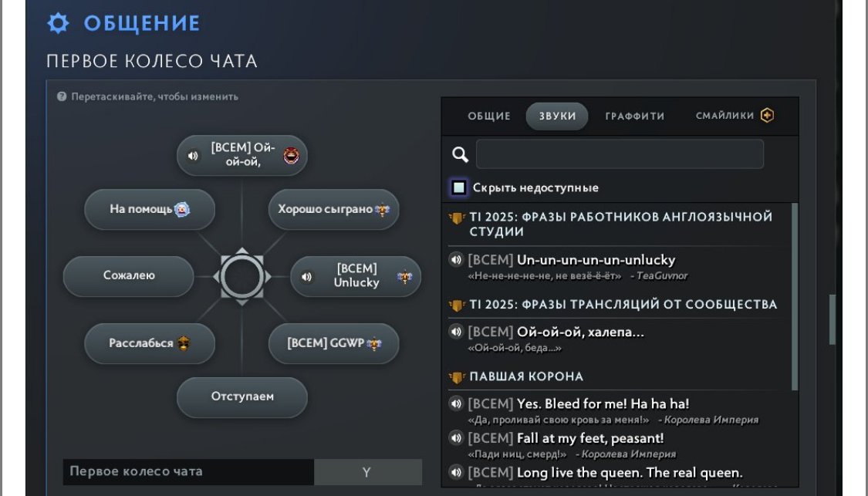Click the sound search input field
Viewport: 868px width, 496px height.
click(x=620, y=154)
